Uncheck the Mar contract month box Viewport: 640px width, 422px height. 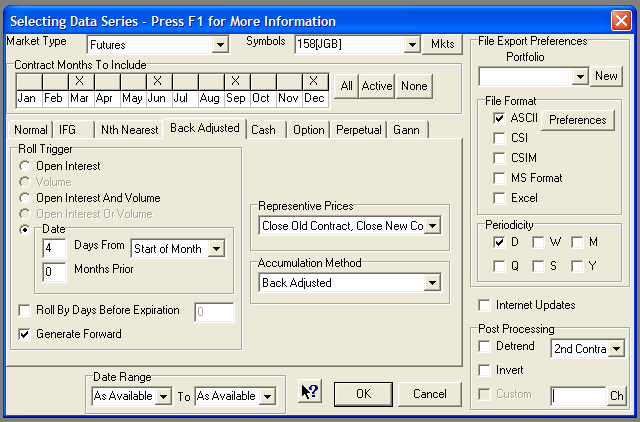pos(81,82)
